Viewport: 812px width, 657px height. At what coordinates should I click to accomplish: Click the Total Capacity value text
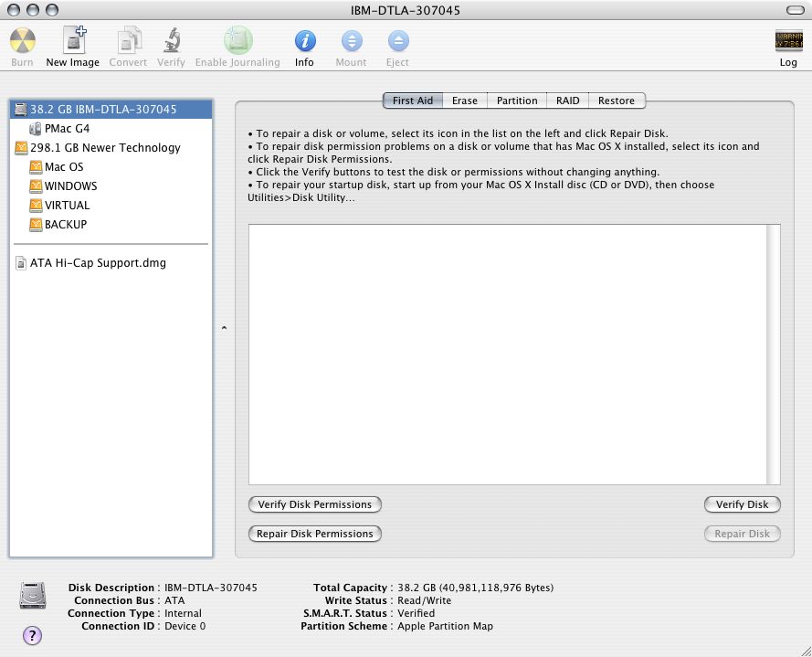[x=475, y=588]
